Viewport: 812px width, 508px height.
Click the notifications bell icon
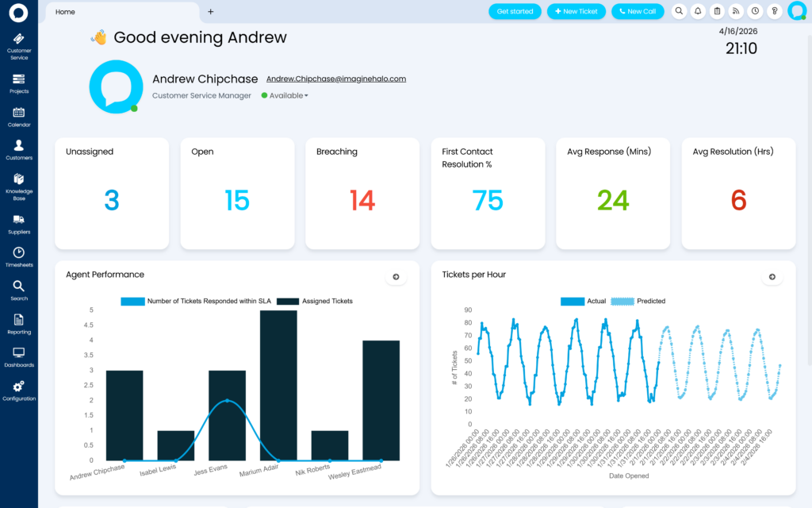click(x=698, y=11)
